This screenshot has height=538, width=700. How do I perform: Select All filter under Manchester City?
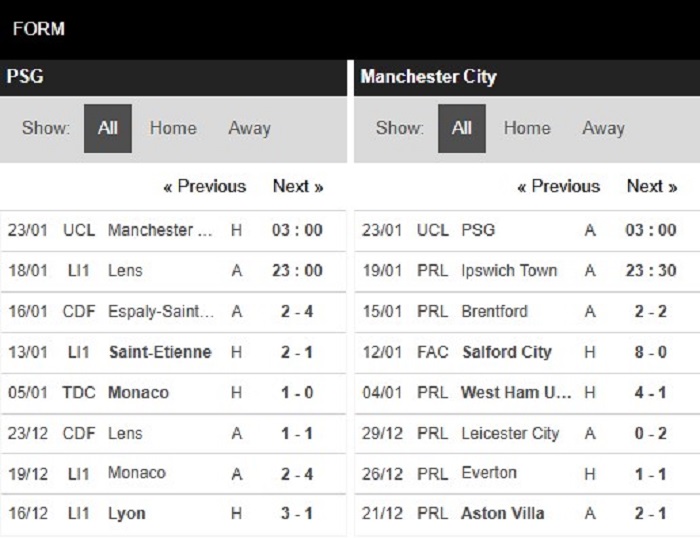pyautogui.click(x=462, y=129)
